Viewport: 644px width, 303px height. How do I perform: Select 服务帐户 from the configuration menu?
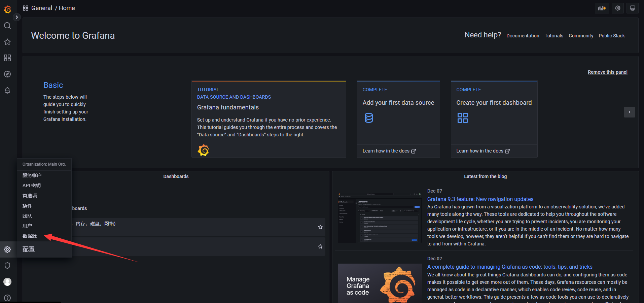click(32, 175)
